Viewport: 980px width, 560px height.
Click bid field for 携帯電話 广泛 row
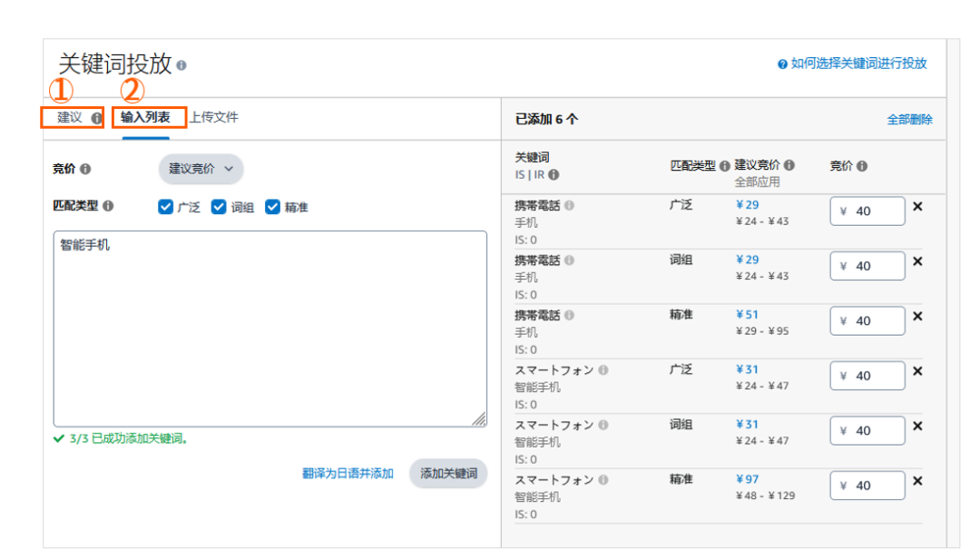[867, 211]
